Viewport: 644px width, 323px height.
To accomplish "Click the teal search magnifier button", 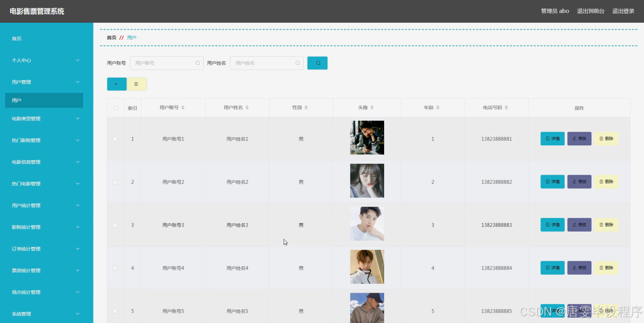I will (x=317, y=63).
